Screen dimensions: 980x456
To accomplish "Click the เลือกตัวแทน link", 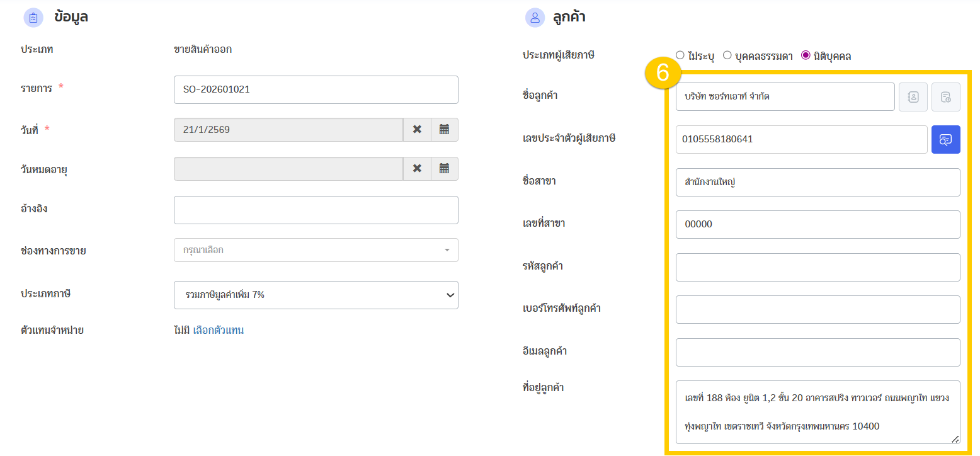I will (218, 330).
